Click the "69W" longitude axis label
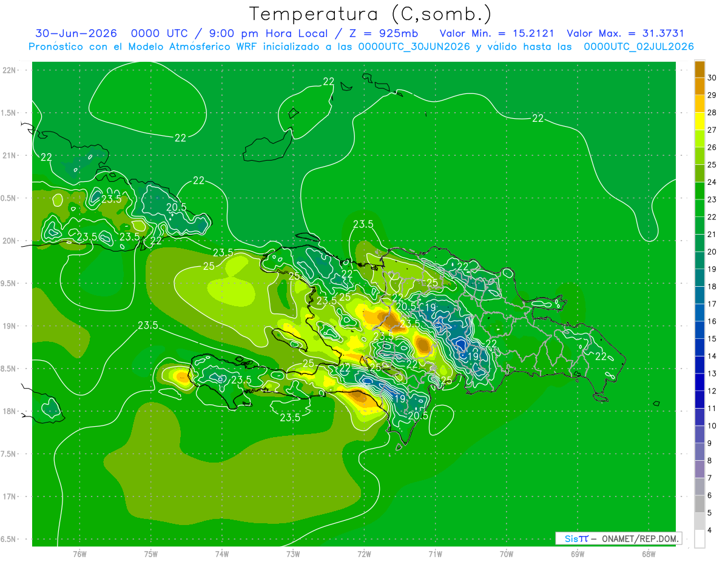The image size is (728, 562). tap(578, 554)
